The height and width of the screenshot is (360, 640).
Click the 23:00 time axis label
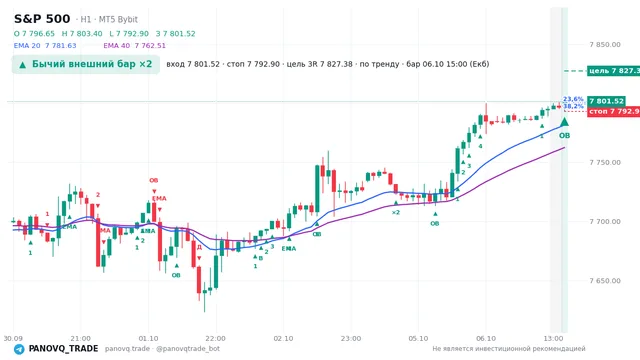[351, 338]
